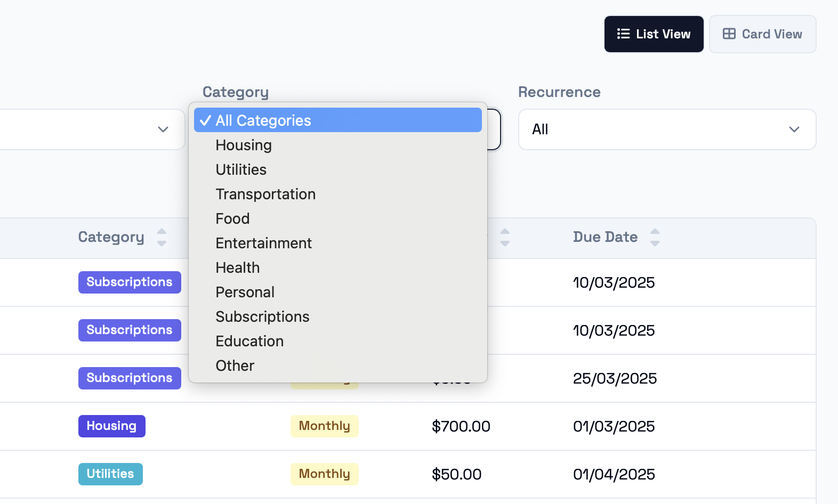Image resolution: width=838 pixels, height=504 pixels.
Task: Click the Utilities badge in table
Action: 110,474
